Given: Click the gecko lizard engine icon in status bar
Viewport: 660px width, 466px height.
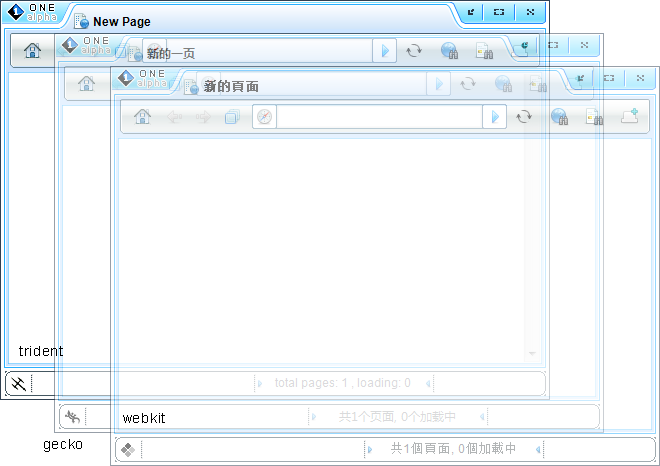Looking at the screenshot, I should pyautogui.click(x=72, y=417).
